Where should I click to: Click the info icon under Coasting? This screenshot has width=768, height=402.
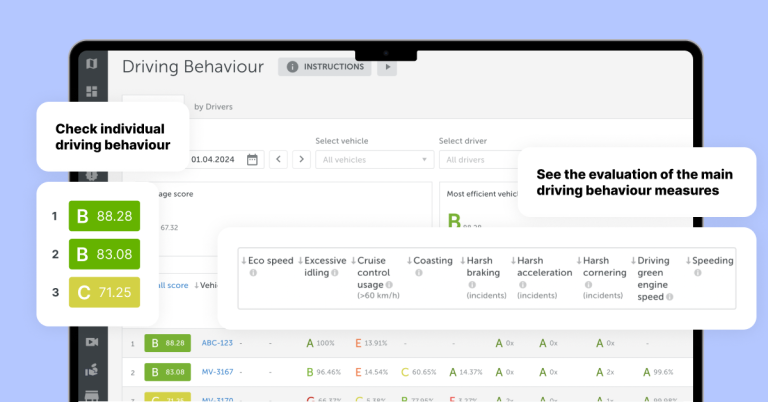tap(417, 273)
